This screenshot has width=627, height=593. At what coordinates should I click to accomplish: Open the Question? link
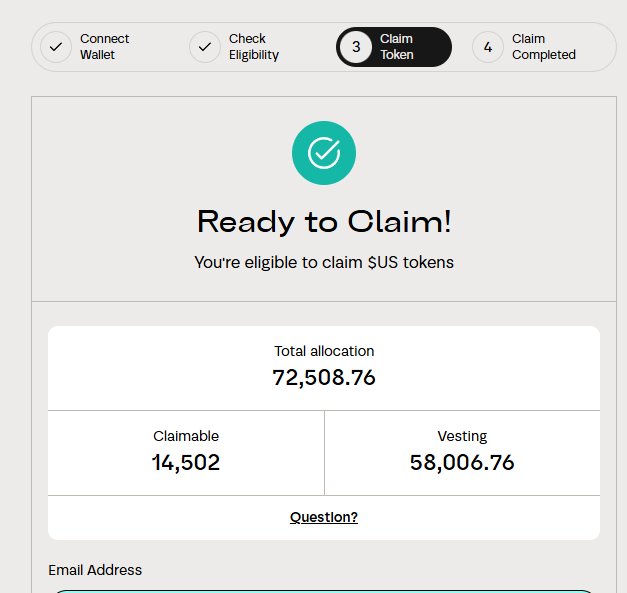point(324,517)
